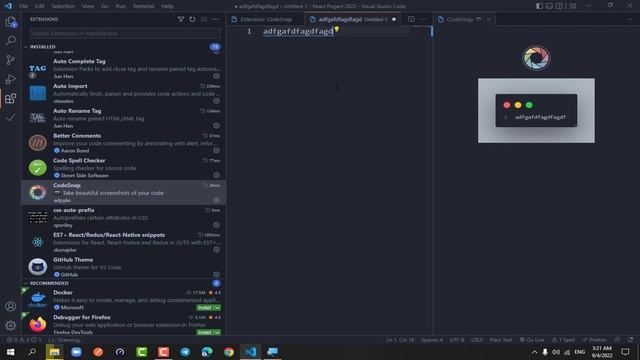Screen dimensions: 640x360
Task: Install Debugger for Firefox extension
Action: pyautogui.click(x=205, y=332)
